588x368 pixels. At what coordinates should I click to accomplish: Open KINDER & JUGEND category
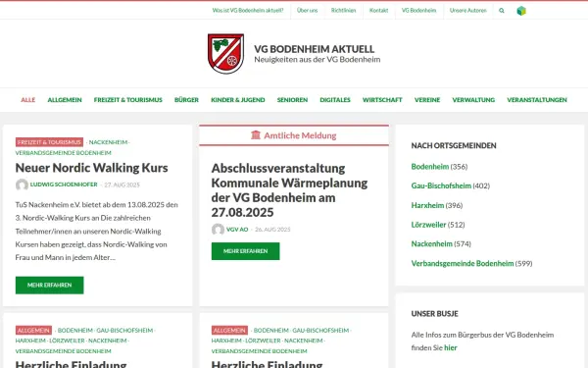pos(238,100)
